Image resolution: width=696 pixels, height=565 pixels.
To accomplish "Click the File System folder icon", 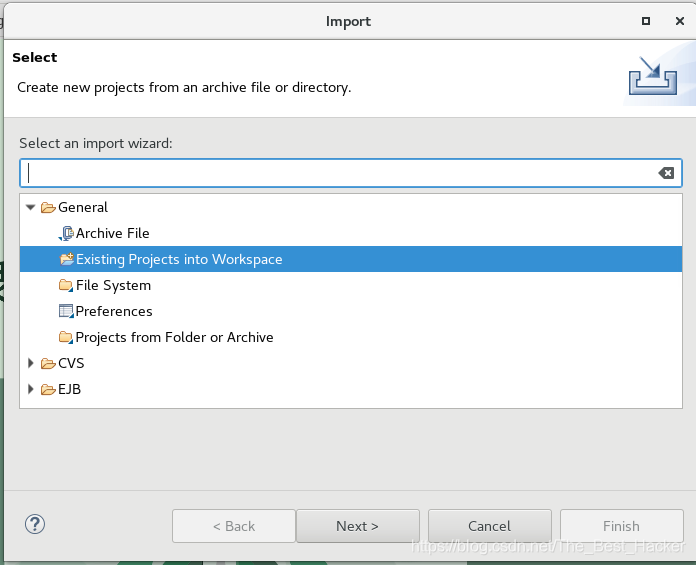I will pyautogui.click(x=66, y=285).
